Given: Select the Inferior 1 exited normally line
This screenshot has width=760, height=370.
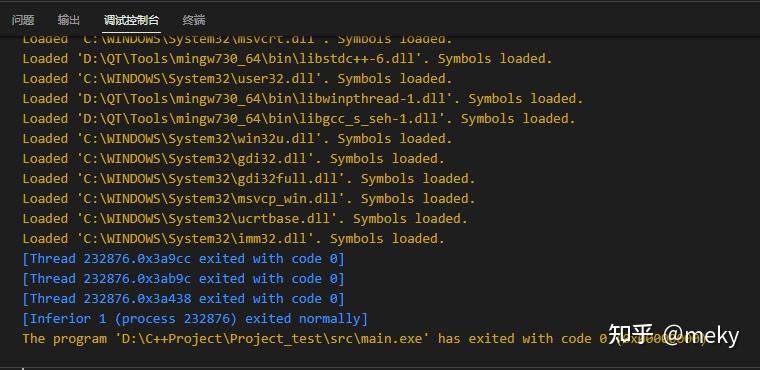Looking at the screenshot, I should tap(195, 319).
